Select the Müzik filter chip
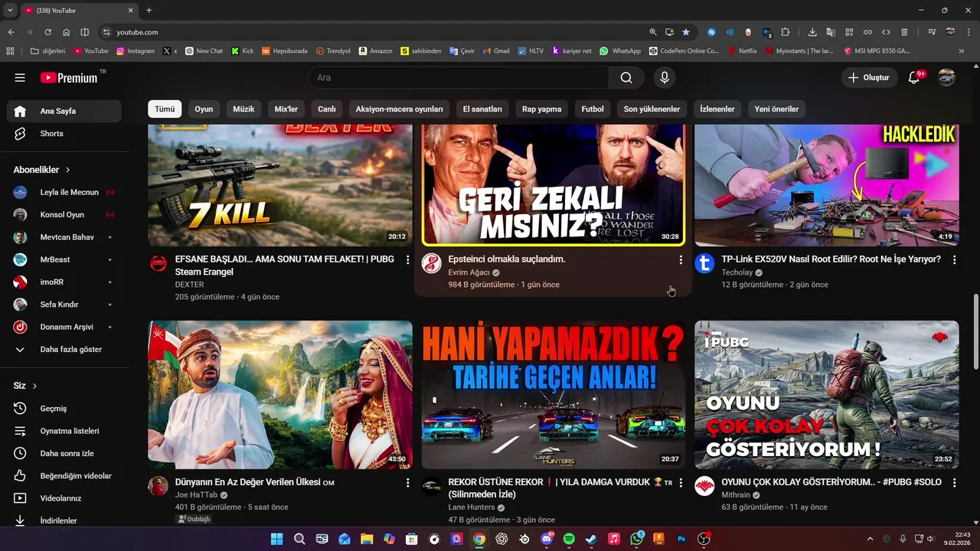 [x=243, y=109]
